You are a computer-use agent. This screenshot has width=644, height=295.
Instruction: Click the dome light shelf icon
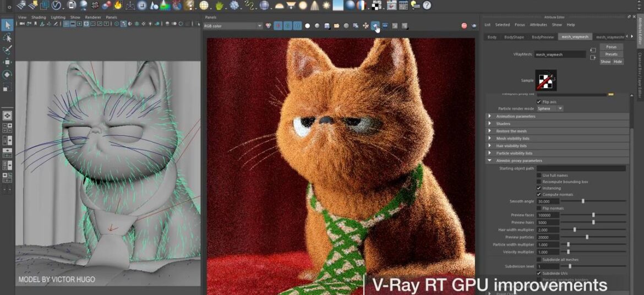279,6
